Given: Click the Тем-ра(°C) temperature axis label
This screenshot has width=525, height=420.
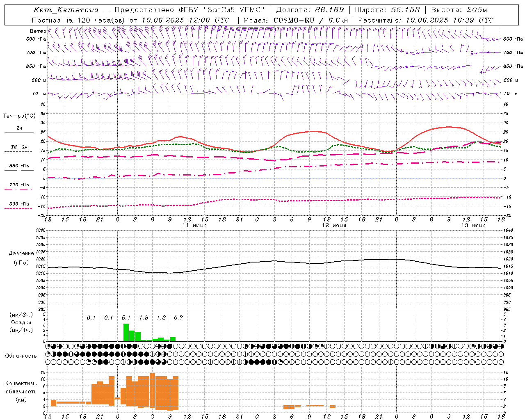Looking at the screenshot, I should (x=19, y=116).
